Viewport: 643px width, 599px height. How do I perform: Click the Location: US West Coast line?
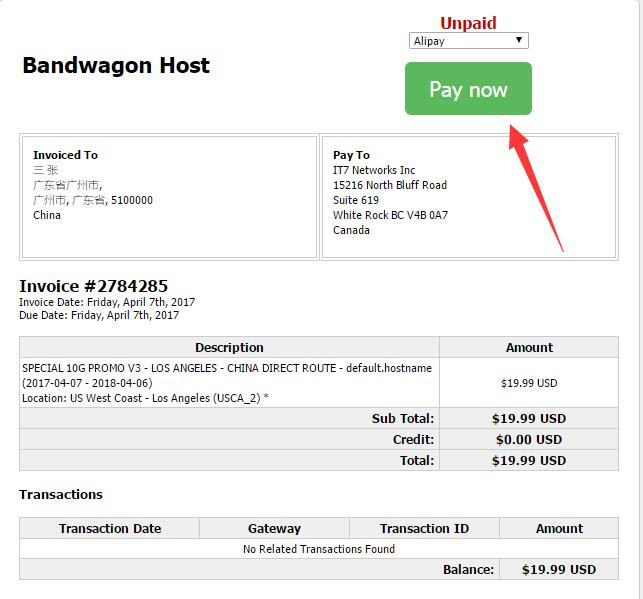145,398
